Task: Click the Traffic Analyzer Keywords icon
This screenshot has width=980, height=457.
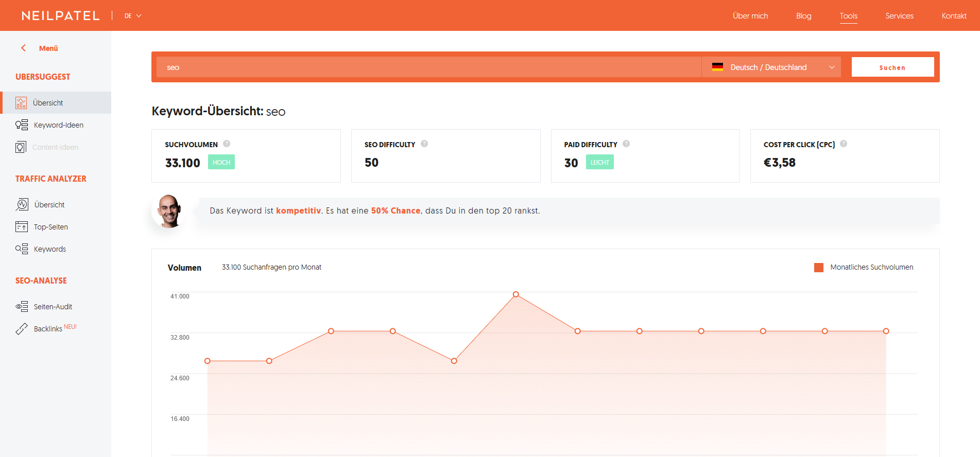Action: click(22, 249)
